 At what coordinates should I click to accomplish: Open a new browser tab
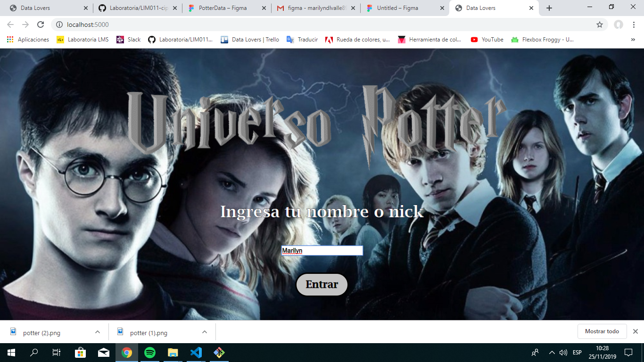pyautogui.click(x=549, y=8)
